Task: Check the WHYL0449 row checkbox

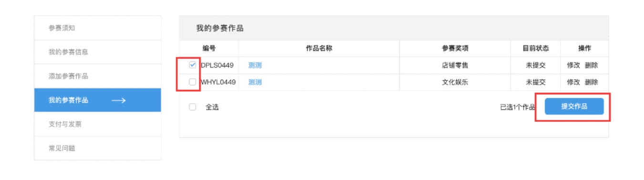Action: coord(193,82)
